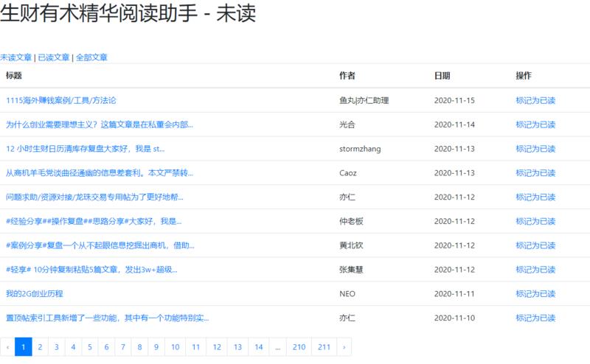Screen dimensions: 590x364
Task: Go to page 10
Action: (x=175, y=347)
